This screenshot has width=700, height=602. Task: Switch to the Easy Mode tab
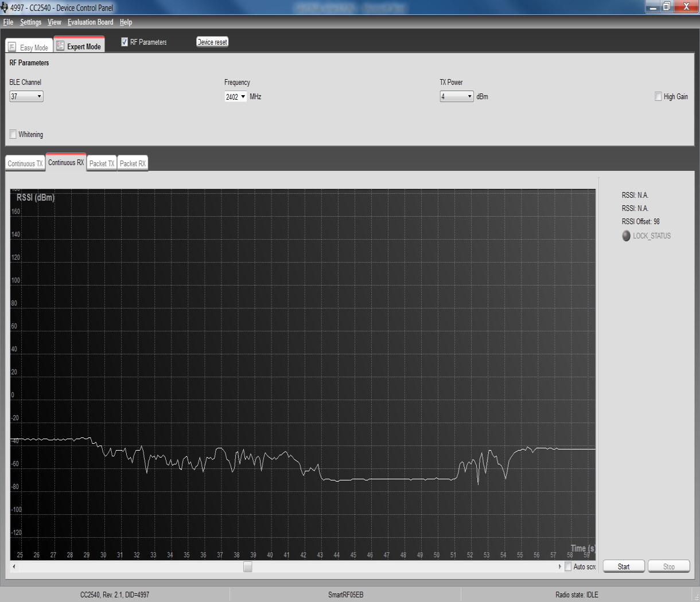tap(29, 47)
